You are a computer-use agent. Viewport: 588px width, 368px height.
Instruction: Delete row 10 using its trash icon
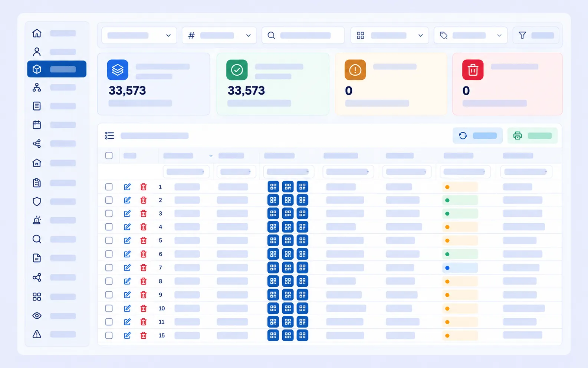pyautogui.click(x=144, y=308)
